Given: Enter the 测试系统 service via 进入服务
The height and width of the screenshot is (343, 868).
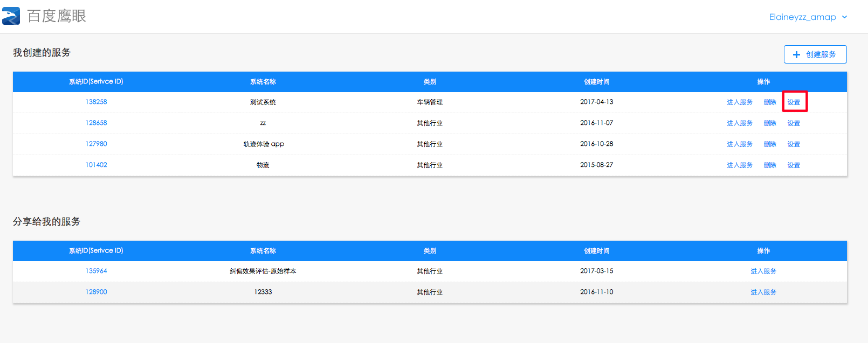Looking at the screenshot, I should click(739, 102).
